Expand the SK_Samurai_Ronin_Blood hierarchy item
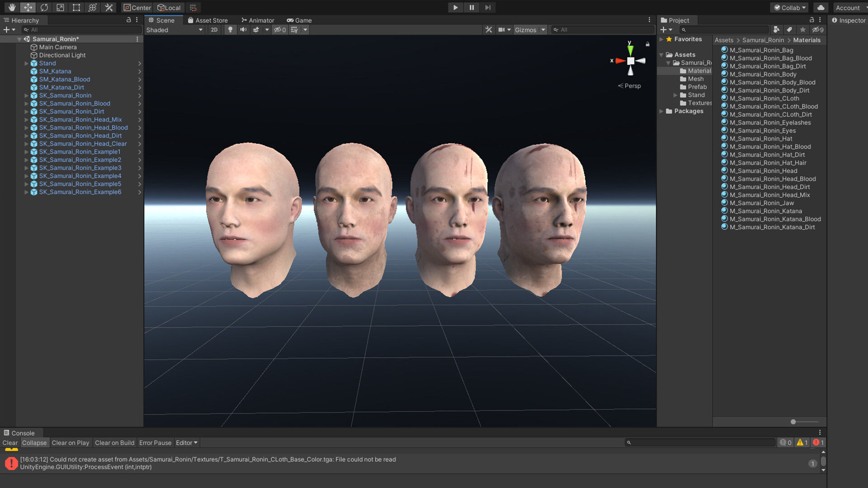Viewport: 868px width, 488px height. coord(26,103)
